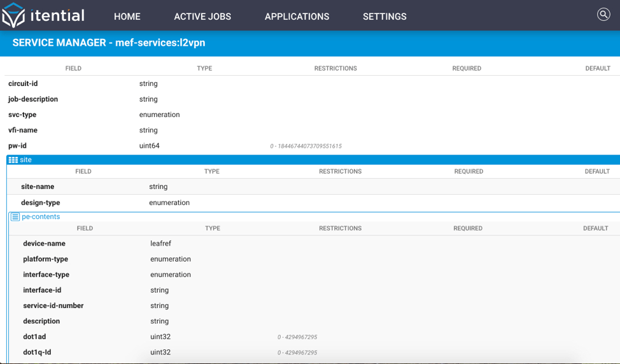Screen dimensions: 620x364
Task: Click top table FIELD column header
Action: click(x=73, y=68)
